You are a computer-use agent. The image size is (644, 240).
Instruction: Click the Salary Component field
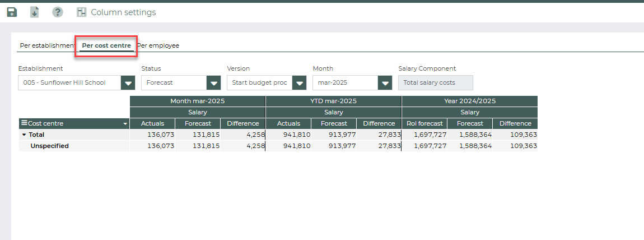pos(435,82)
